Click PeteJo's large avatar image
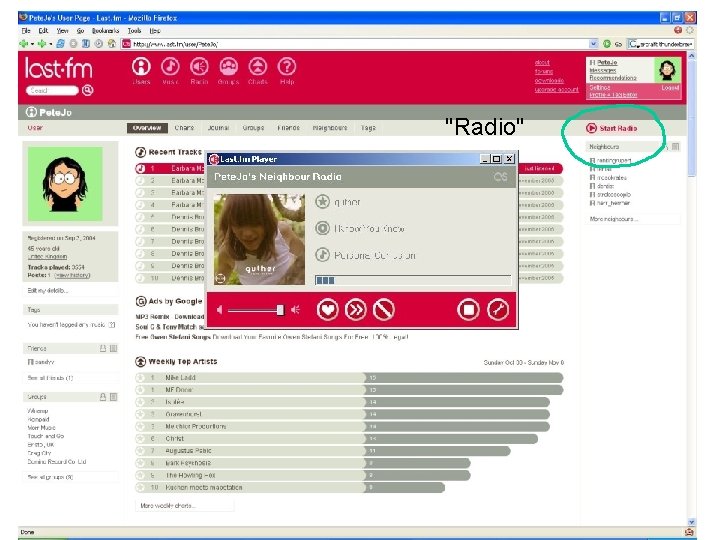The width and height of the screenshot is (720, 540). pyautogui.click(x=65, y=184)
